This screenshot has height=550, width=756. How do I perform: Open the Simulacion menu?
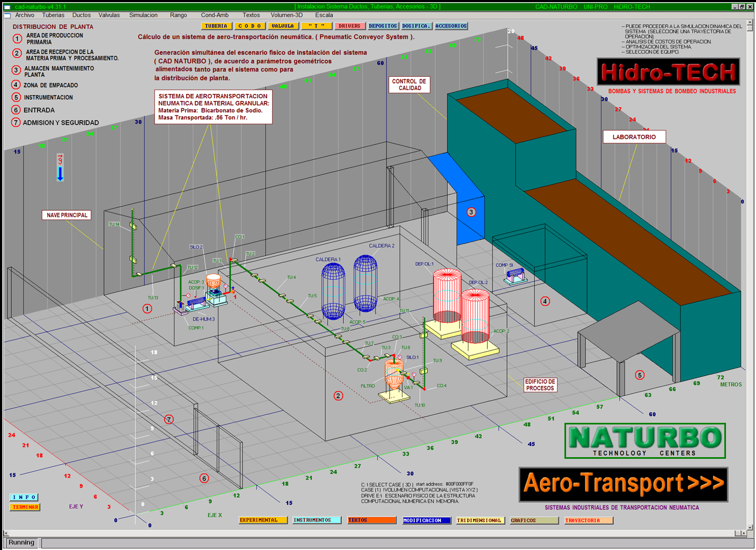point(143,15)
